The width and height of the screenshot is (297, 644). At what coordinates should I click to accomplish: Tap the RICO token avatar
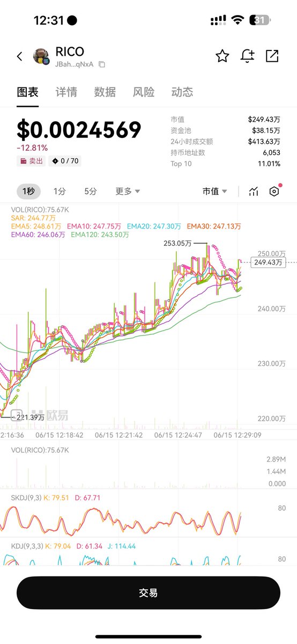pyautogui.click(x=41, y=56)
